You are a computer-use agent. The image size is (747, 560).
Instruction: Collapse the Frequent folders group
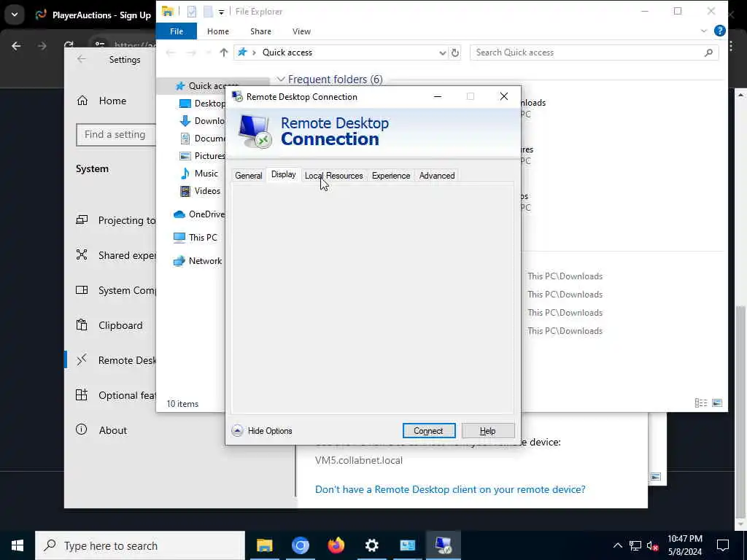(281, 79)
